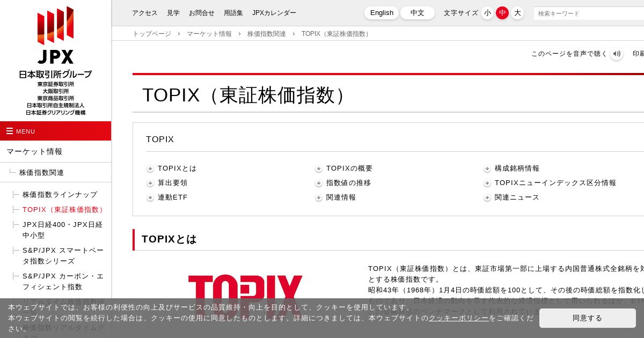The height and width of the screenshot is (338, 644).
Task: Click このページを音声で聴く link
Action: point(569,54)
